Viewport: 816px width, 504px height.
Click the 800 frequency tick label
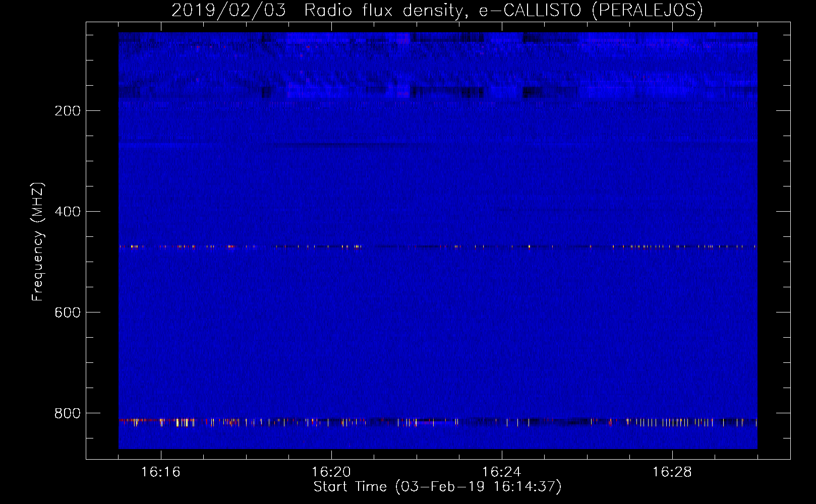(x=68, y=413)
